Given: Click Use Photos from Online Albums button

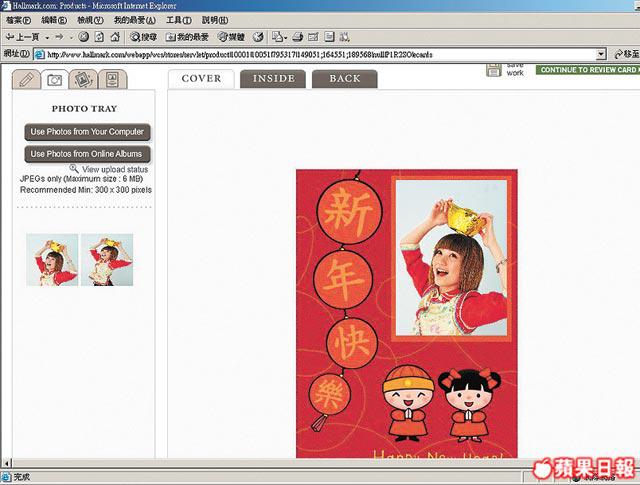Looking at the screenshot, I should pyautogui.click(x=87, y=154).
